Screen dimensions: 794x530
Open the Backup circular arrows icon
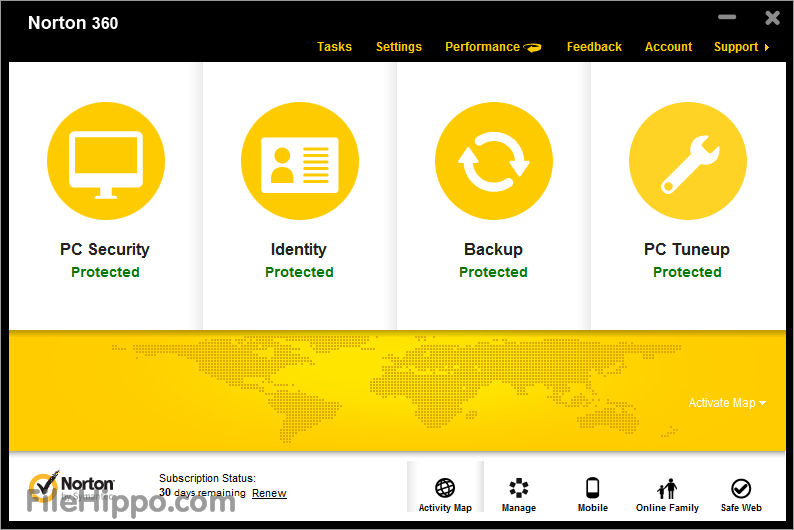click(x=494, y=161)
